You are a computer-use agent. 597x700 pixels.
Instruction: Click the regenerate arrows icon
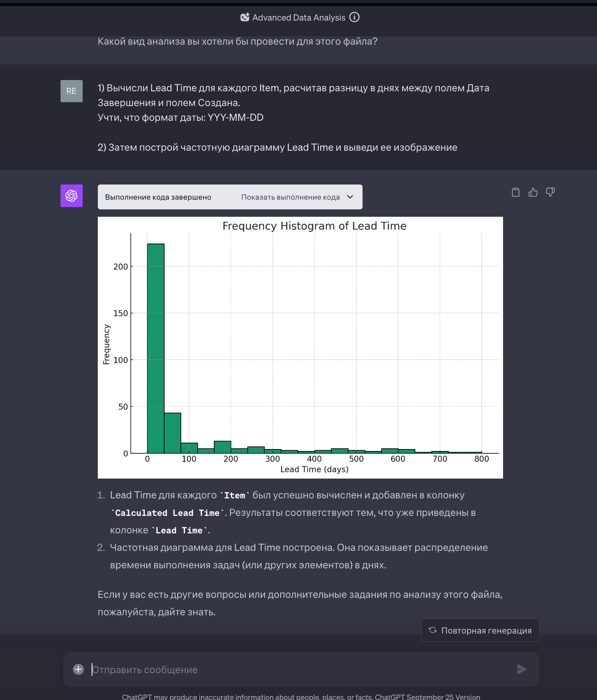pyautogui.click(x=432, y=630)
